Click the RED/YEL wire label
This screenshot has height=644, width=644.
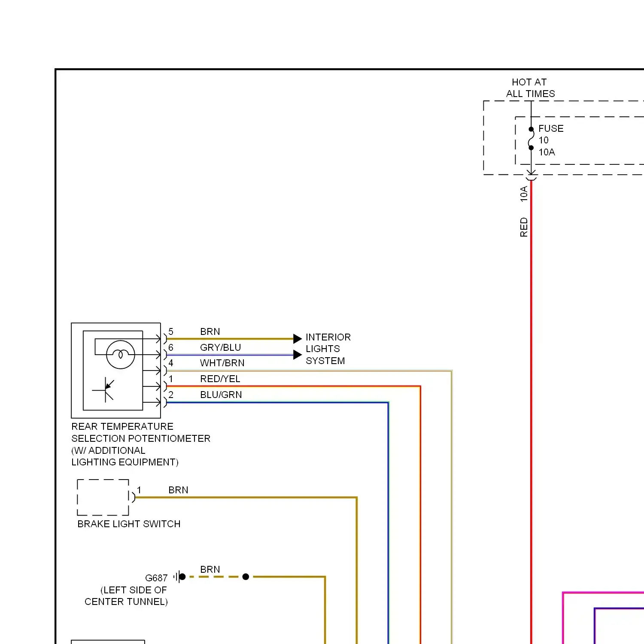pyautogui.click(x=220, y=379)
